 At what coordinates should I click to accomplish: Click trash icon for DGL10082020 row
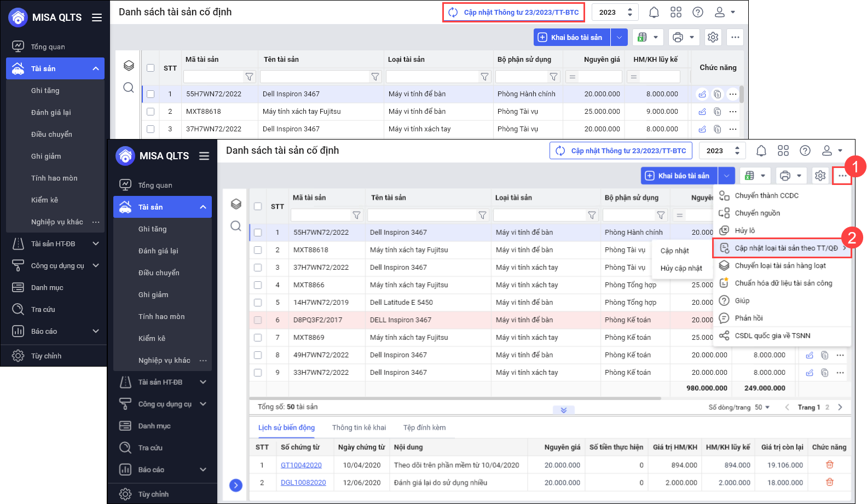pyautogui.click(x=829, y=482)
